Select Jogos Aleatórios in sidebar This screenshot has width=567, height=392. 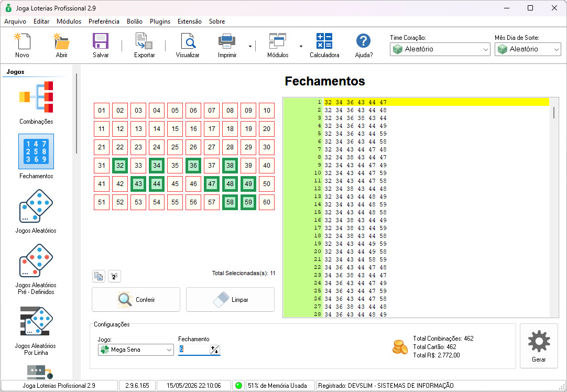point(36,212)
